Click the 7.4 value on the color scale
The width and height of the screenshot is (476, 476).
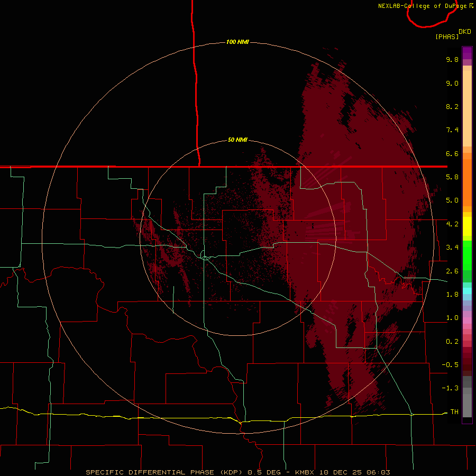click(x=452, y=130)
